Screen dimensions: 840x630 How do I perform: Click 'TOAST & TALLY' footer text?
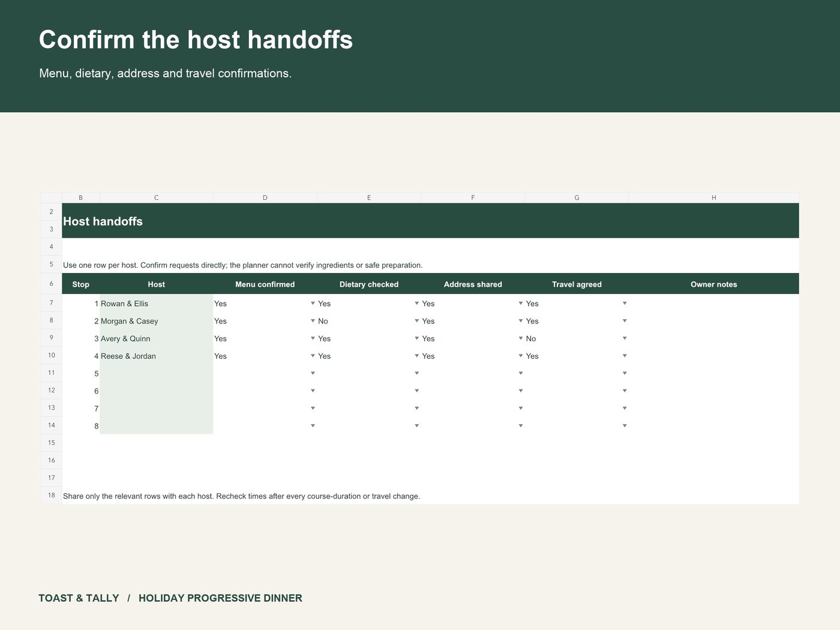tap(79, 598)
